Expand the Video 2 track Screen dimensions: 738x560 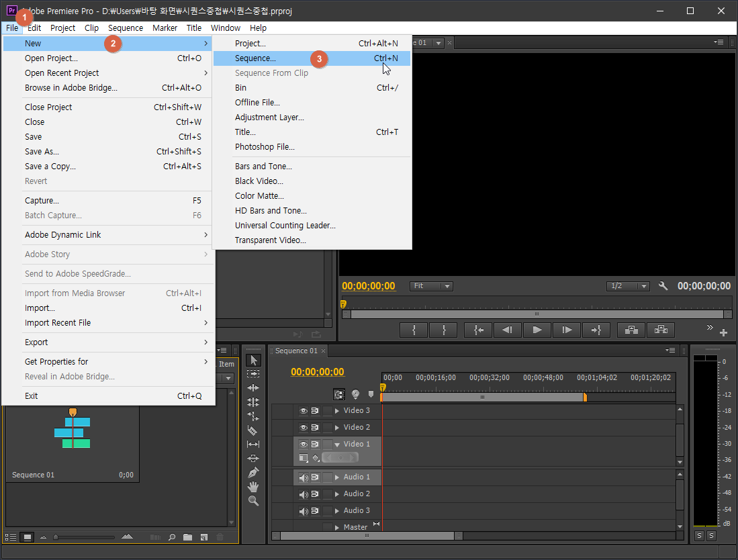tap(337, 427)
